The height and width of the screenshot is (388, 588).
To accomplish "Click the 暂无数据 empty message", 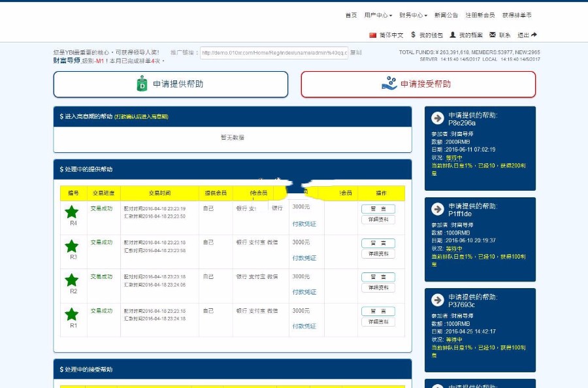I will click(x=233, y=138).
